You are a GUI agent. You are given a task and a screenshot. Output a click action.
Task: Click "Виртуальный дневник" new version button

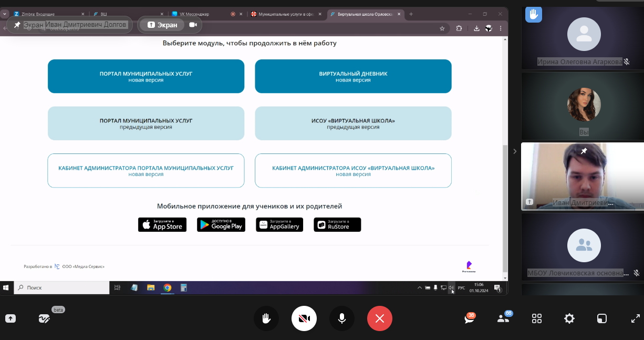point(353,76)
